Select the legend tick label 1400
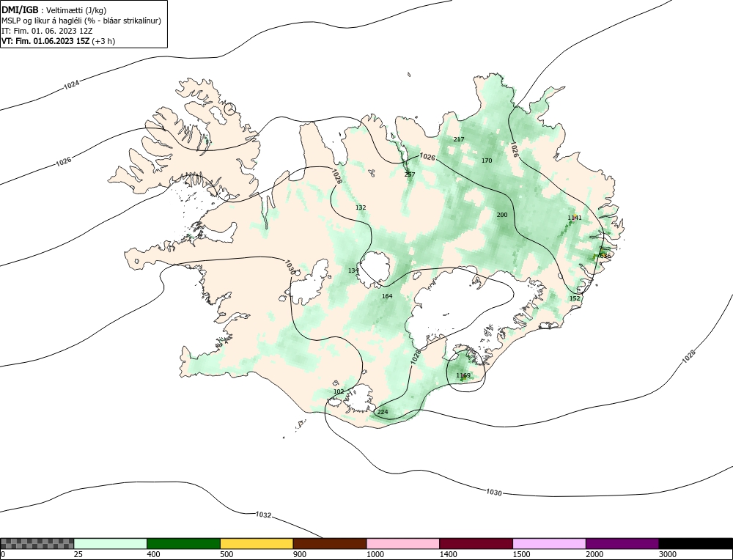 click(x=448, y=554)
